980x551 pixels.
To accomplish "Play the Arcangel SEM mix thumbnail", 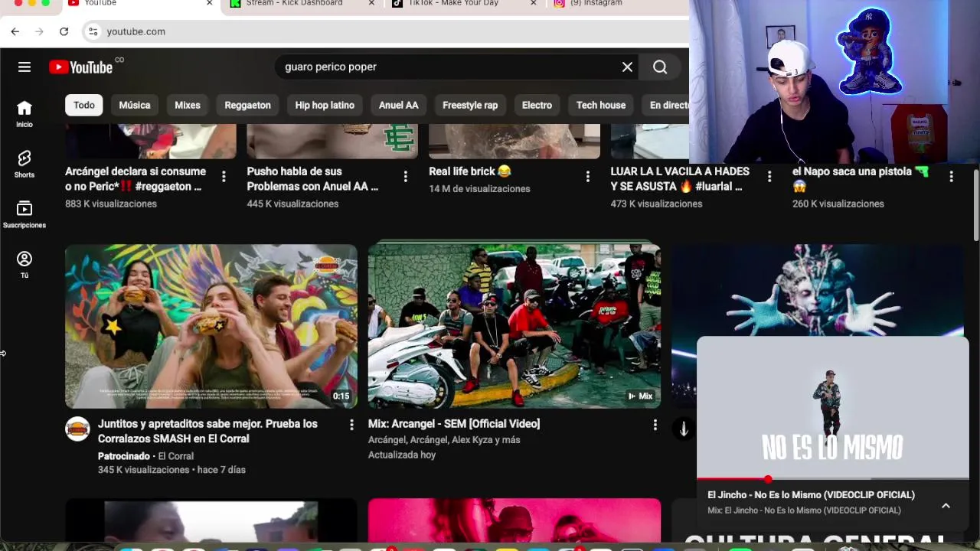I will [x=514, y=326].
